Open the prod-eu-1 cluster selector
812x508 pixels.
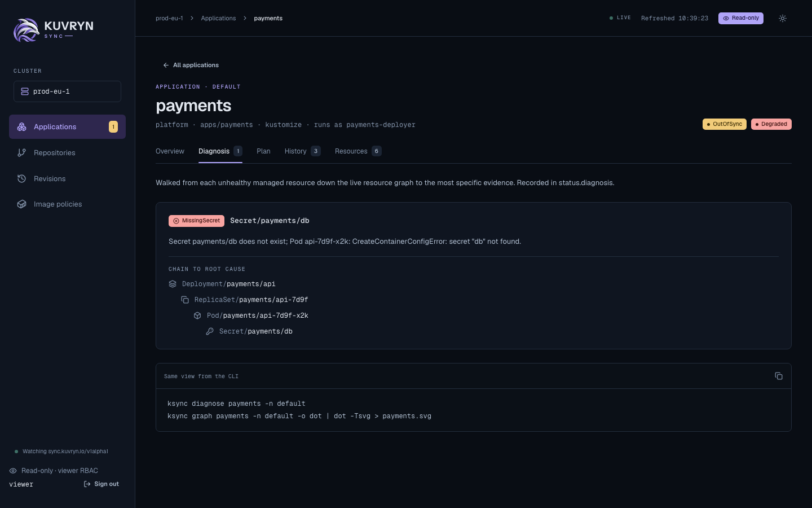pos(67,91)
